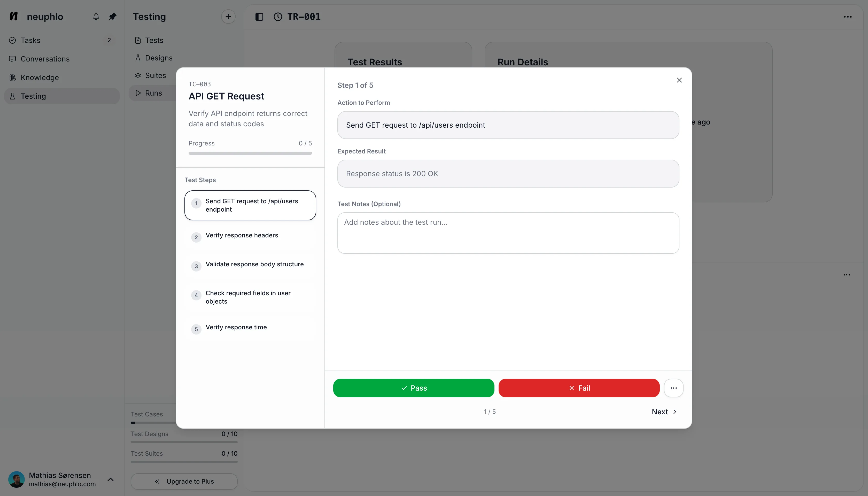Click the plus icon beside Testing header
Screen dimensions: 868x496
coord(228,16)
